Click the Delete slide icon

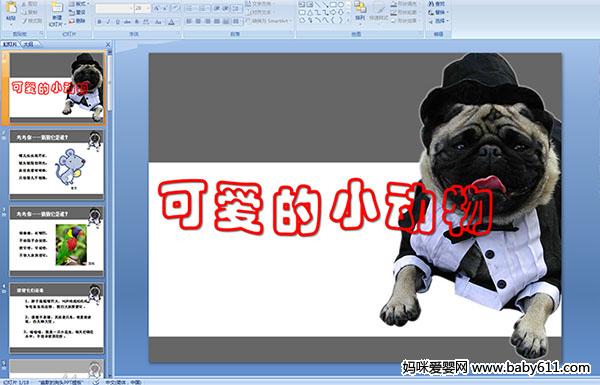[72, 21]
